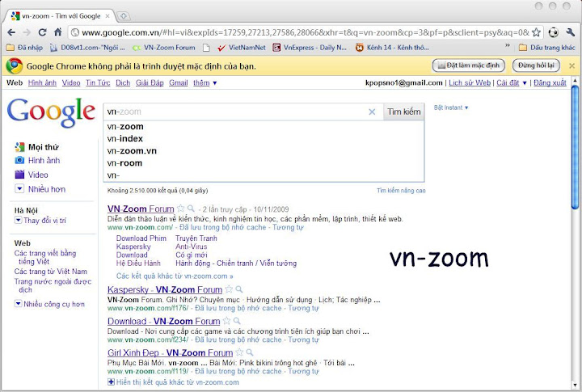Open the Dấu trang khác folder
582x392 pixels.
coord(547,48)
